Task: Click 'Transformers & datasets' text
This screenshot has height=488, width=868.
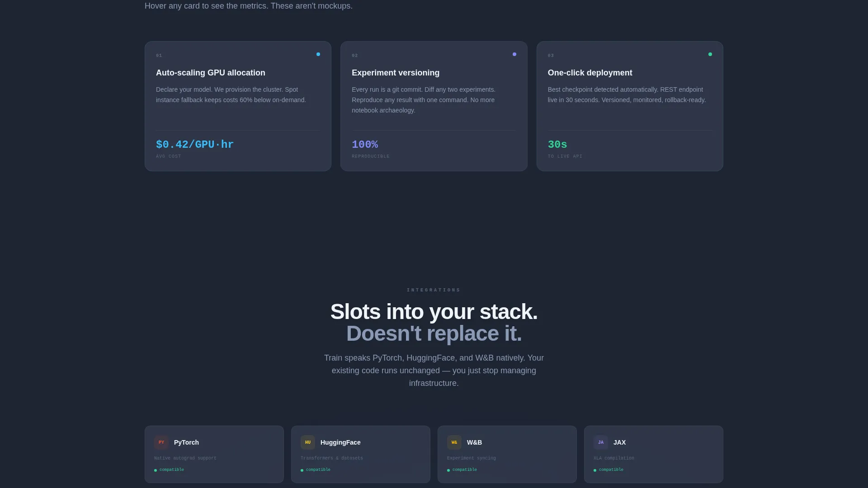Action: pyautogui.click(x=332, y=458)
